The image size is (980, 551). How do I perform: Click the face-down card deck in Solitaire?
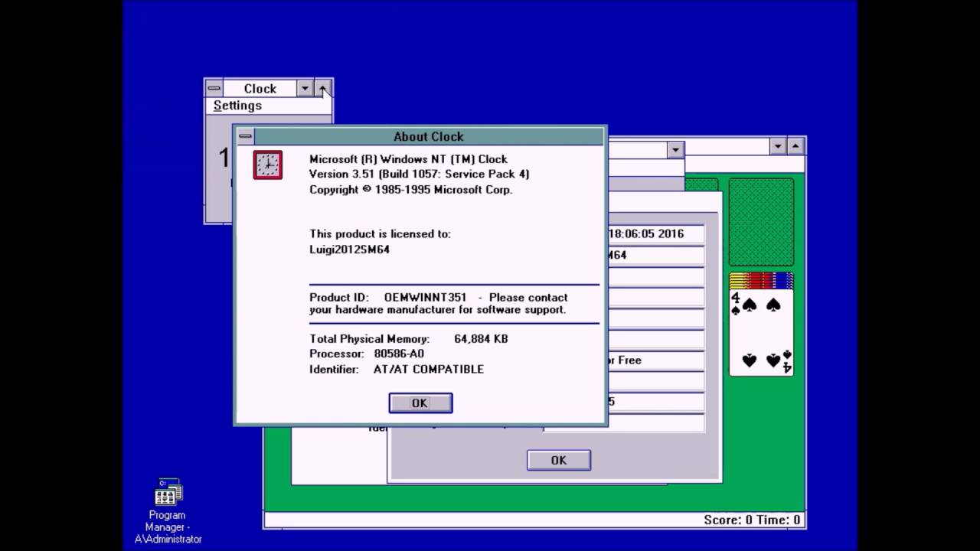pos(761,222)
